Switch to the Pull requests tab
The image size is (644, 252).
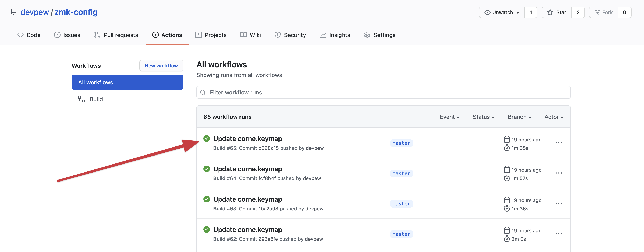116,35
